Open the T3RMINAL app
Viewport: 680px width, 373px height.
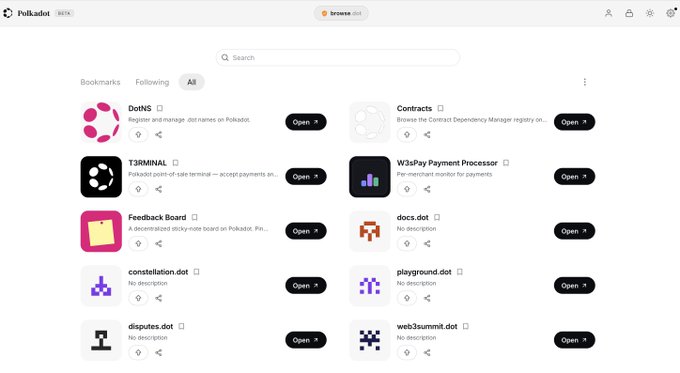point(306,177)
